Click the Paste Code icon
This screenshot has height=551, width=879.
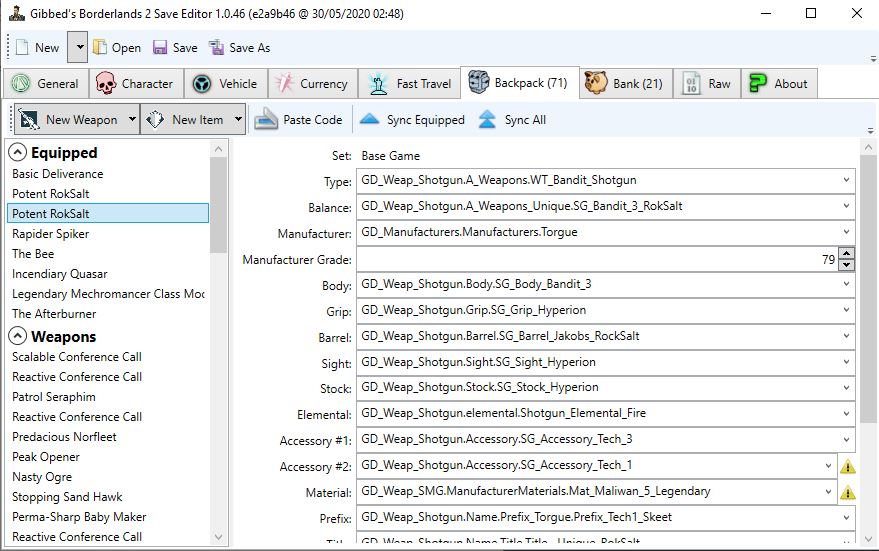tap(266, 119)
